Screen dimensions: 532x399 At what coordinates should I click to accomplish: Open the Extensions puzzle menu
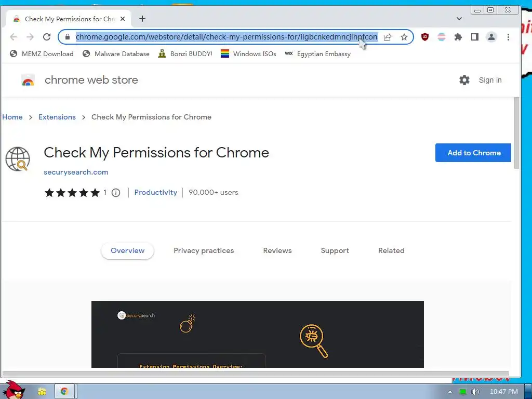pyautogui.click(x=458, y=37)
